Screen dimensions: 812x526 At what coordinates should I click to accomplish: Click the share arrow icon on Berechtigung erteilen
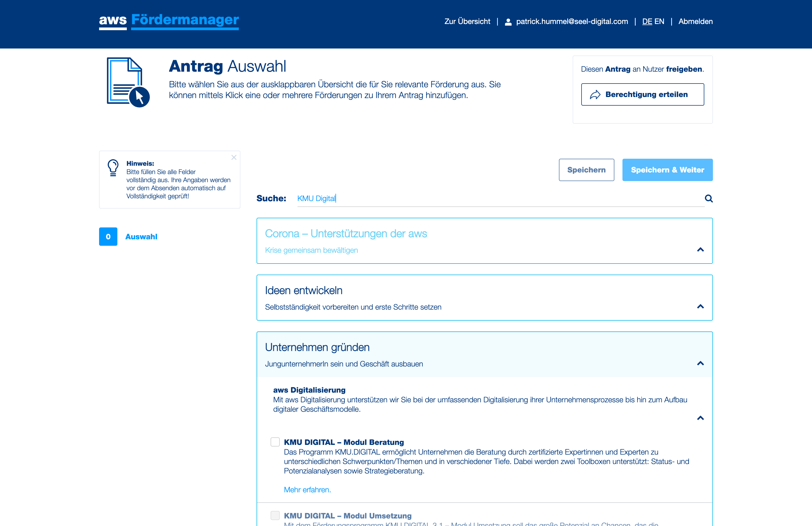(x=595, y=95)
